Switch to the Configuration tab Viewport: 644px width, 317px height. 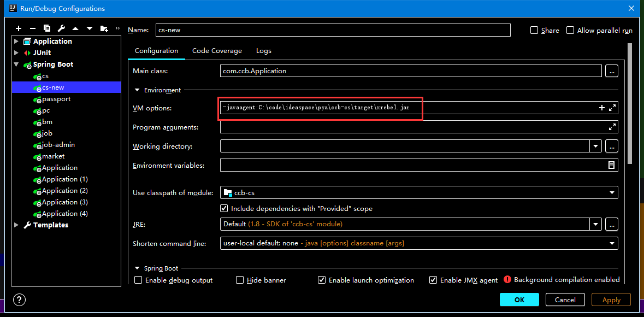(156, 51)
